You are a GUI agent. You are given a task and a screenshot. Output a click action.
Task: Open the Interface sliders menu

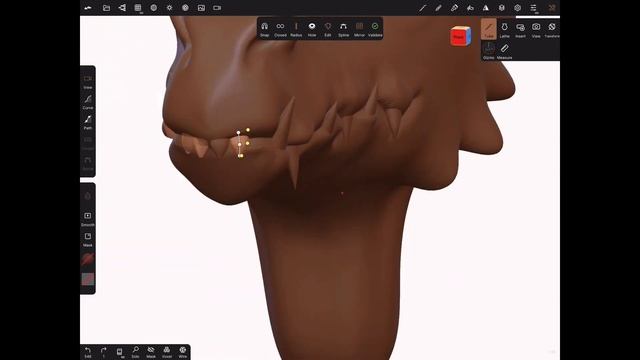pos(533,8)
